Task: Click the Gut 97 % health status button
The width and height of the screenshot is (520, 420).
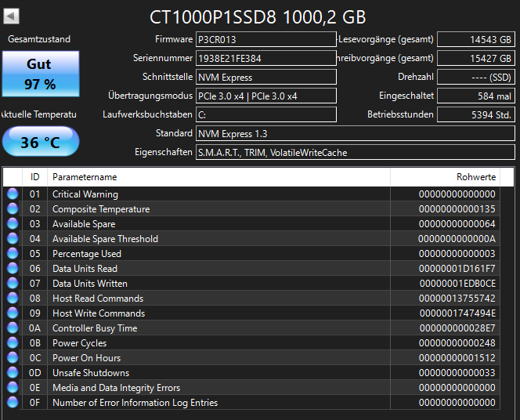Action: [x=41, y=74]
